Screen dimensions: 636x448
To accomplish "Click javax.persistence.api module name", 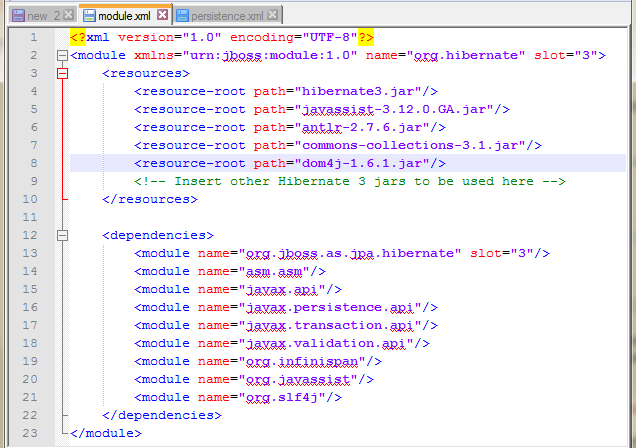I will (x=330, y=307).
